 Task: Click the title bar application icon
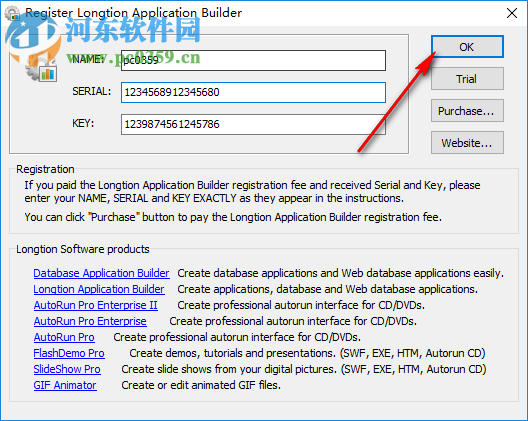pyautogui.click(x=12, y=13)
